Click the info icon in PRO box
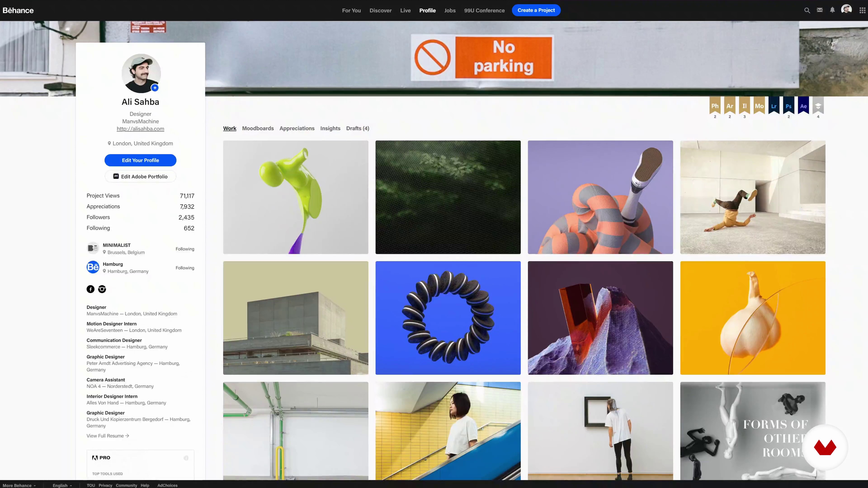 pos(186,458)
